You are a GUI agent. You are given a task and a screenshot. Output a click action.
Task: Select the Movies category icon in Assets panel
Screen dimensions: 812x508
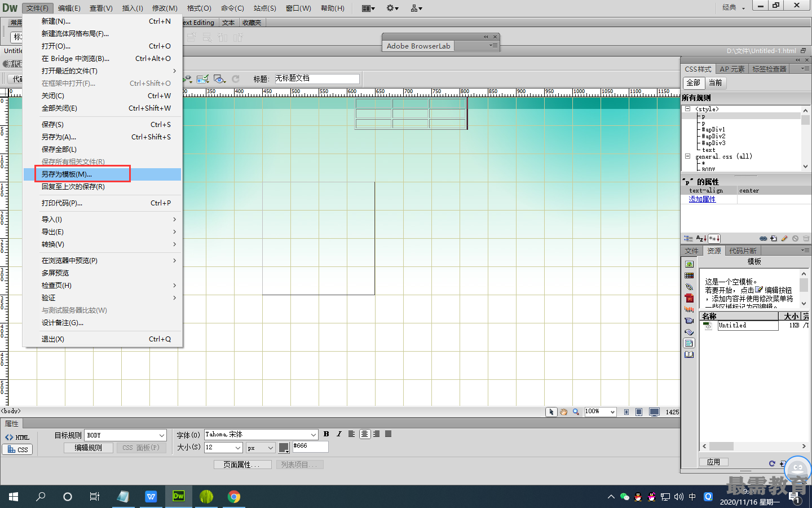[689, 321]
